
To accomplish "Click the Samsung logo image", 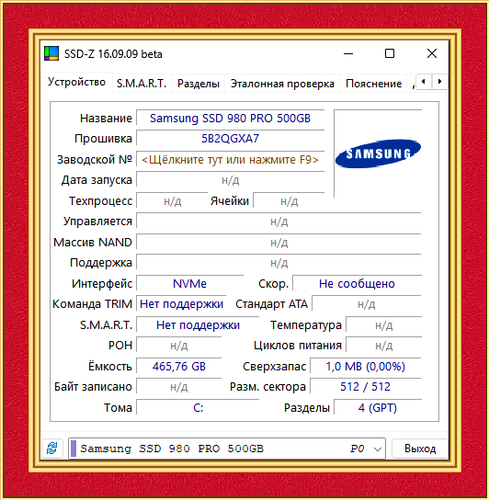I will [x=378, y=153].
